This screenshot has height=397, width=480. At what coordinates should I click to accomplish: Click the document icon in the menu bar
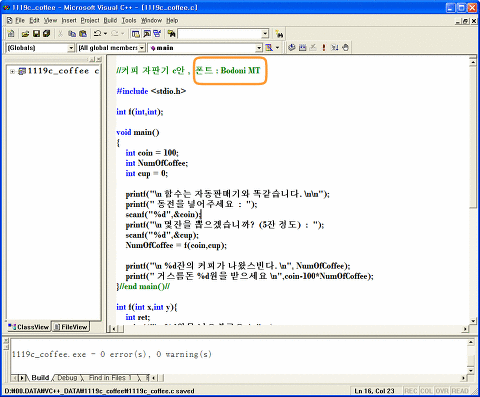pyautogui.click(x=10, y=21)
